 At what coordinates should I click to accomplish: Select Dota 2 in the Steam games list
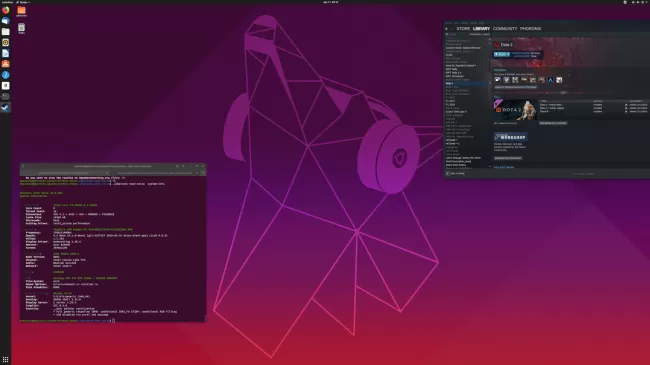pyautogui.click(x=466, y=83)
